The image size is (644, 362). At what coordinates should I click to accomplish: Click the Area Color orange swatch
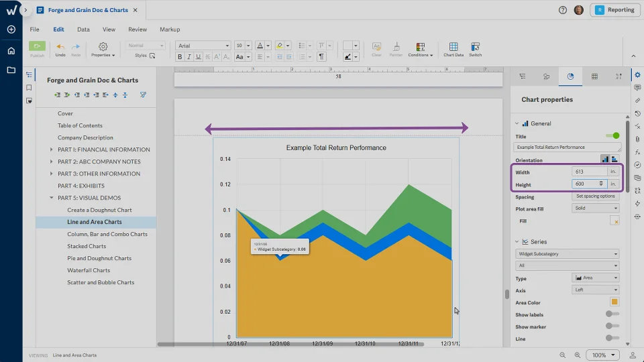point(614,302)
